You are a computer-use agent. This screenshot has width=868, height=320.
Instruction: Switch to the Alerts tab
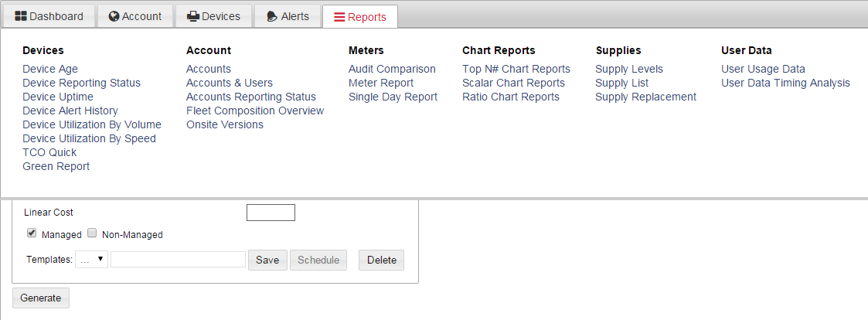tap(288, 16)
